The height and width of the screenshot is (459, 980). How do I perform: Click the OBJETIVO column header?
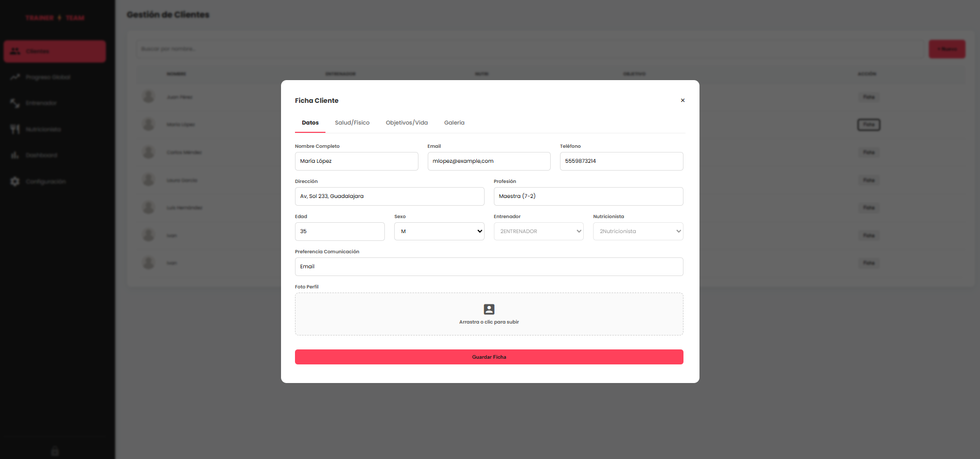click(x=634, y=74)
